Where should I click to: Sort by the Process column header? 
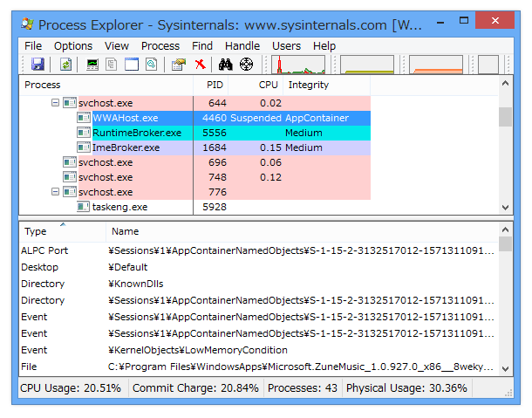(x=106, y=85)
